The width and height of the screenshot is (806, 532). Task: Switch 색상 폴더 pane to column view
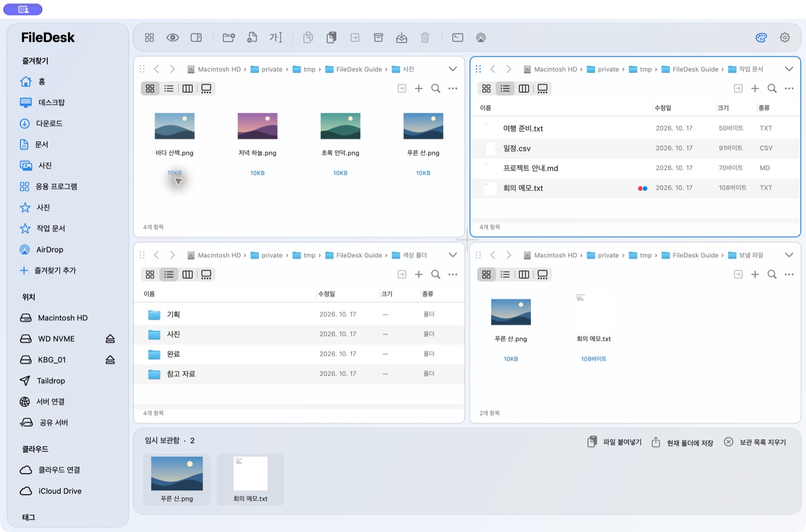(x=187, y=274)
